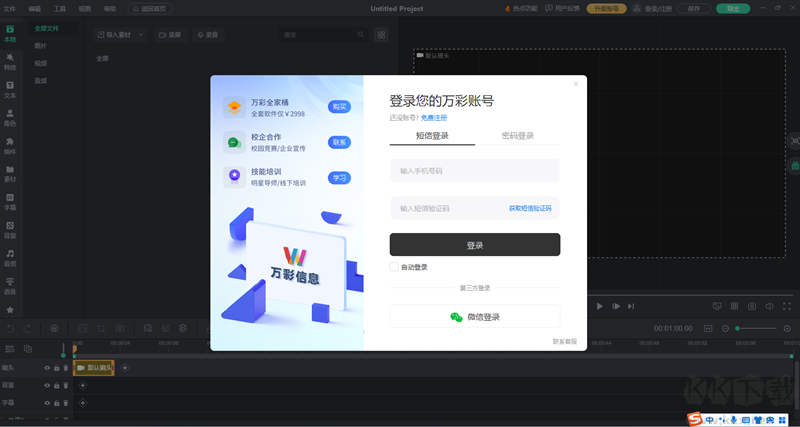The image size is (800, 427).
Task: Switch to the 短信登录 tab
Action: pos(432,136)
